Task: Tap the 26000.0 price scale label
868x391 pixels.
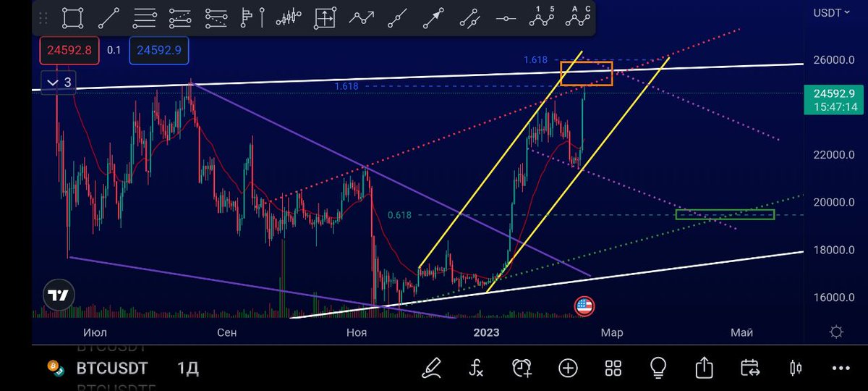Action: (x=833, y=60)
